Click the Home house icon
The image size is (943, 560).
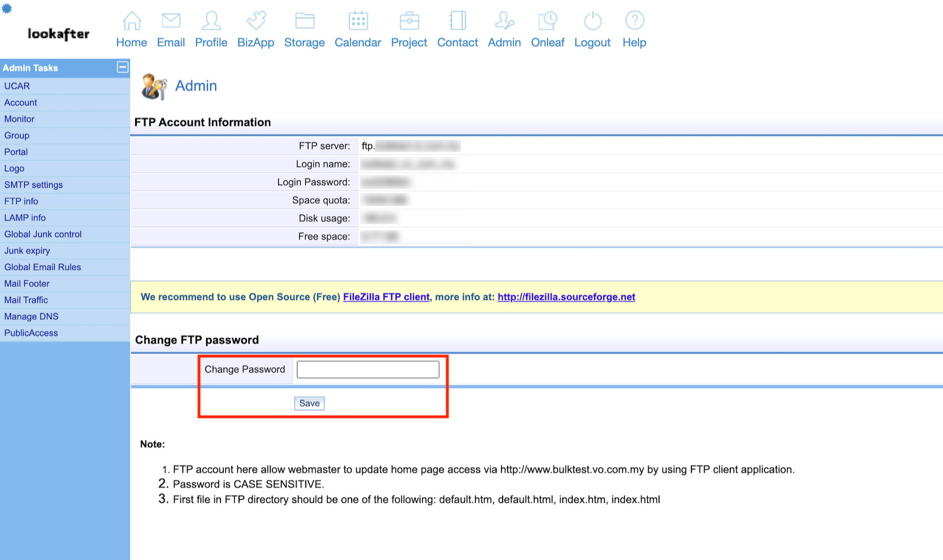tap(132, 21)
